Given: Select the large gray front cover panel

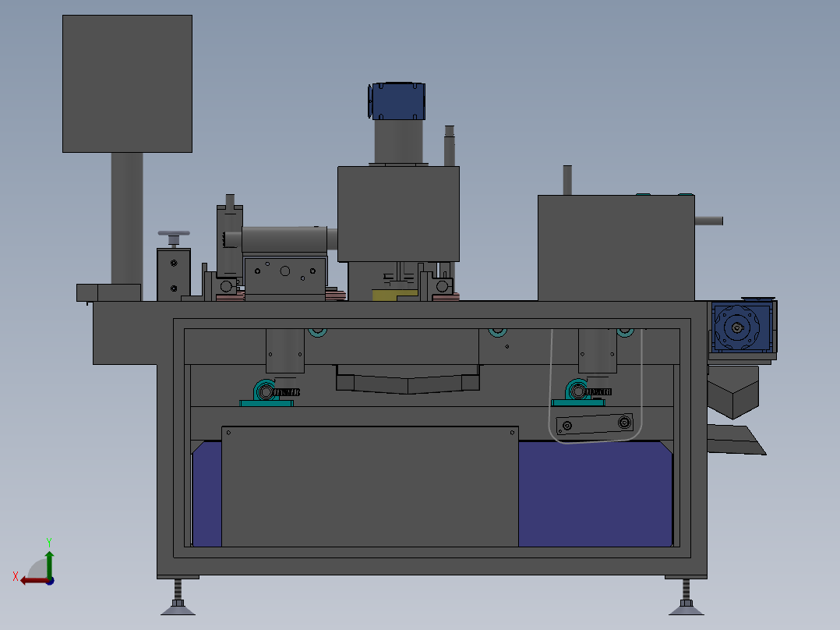Looking at the screenshot, I should pyautogui.click(x=369, y=487).
